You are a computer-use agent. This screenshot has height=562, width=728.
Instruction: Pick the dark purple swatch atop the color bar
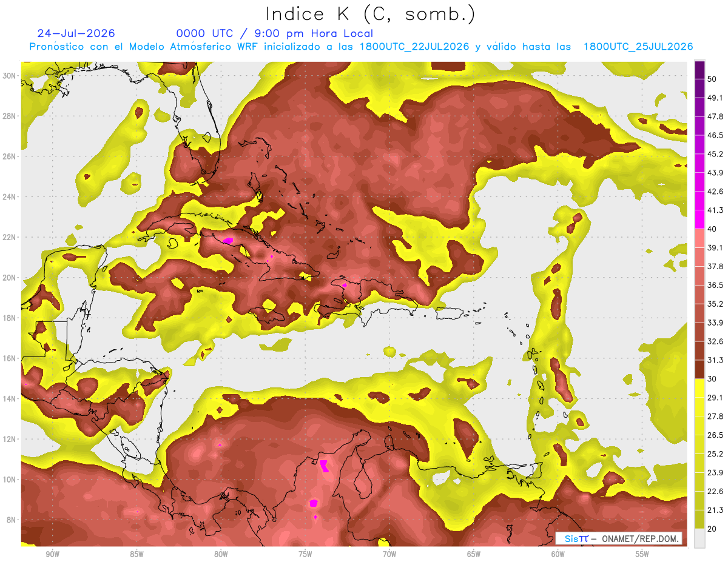699,69
